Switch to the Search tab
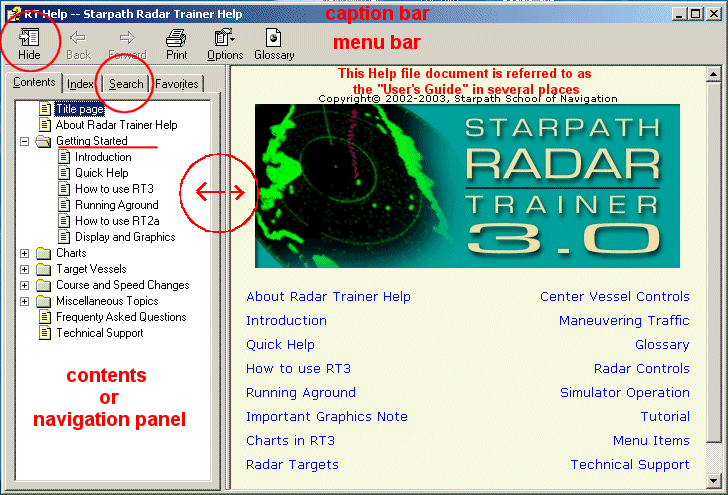The image size is (728, 495). [x=126, y=84]
